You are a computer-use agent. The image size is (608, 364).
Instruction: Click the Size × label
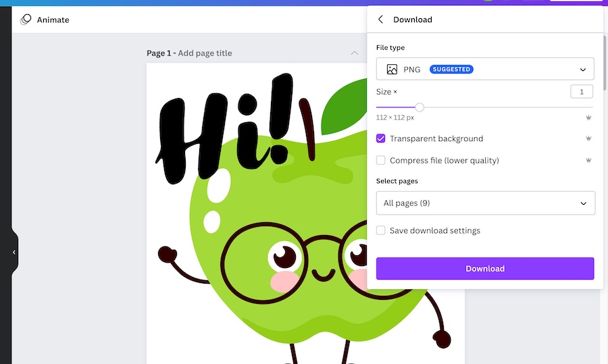tap(386, 92)
